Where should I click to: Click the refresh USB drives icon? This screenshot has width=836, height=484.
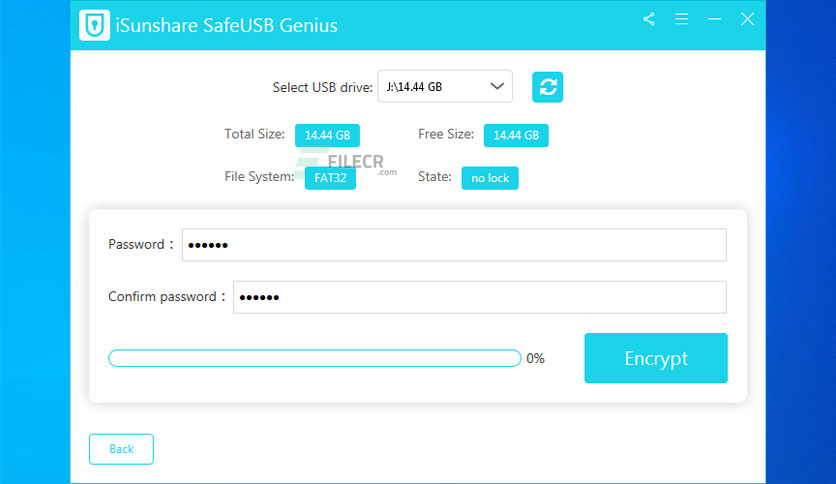point(548,87)
